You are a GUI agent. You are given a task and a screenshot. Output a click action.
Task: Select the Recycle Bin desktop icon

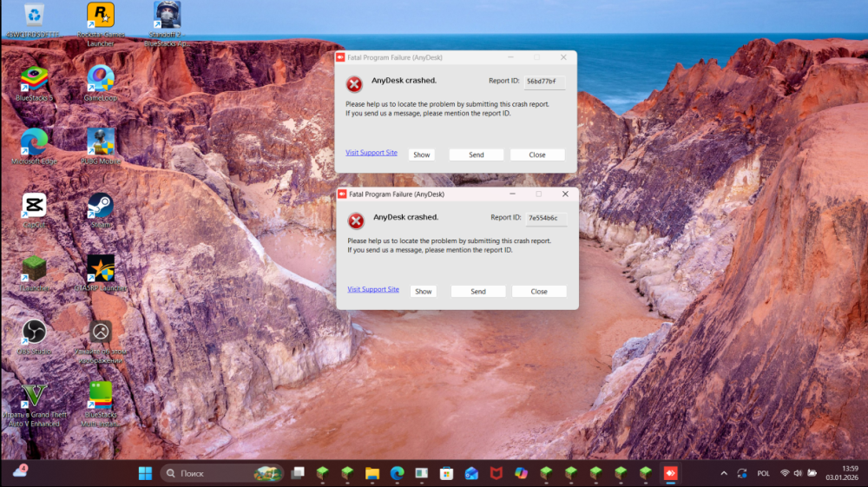click(x=34, y=21)
